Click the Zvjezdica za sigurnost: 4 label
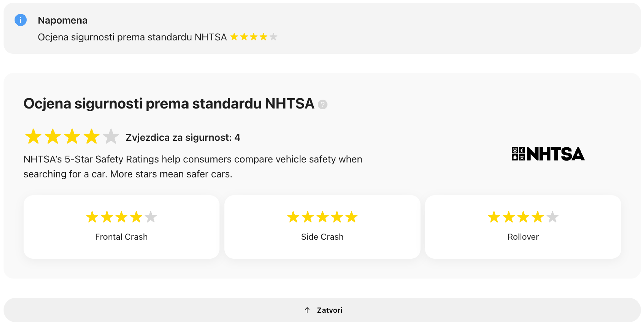 click(x=183, y=137)
